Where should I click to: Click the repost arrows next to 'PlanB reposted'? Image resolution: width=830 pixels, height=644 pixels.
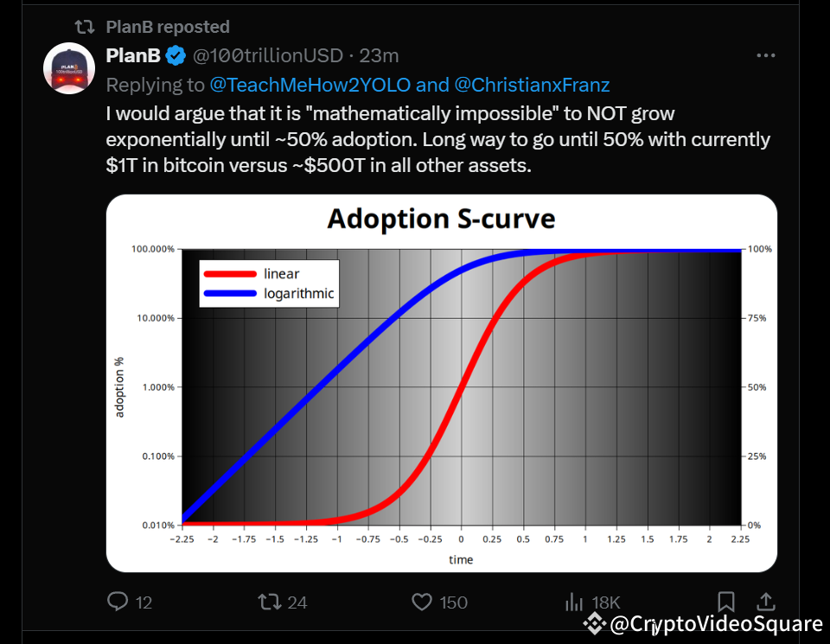click(x=84, y=27)
